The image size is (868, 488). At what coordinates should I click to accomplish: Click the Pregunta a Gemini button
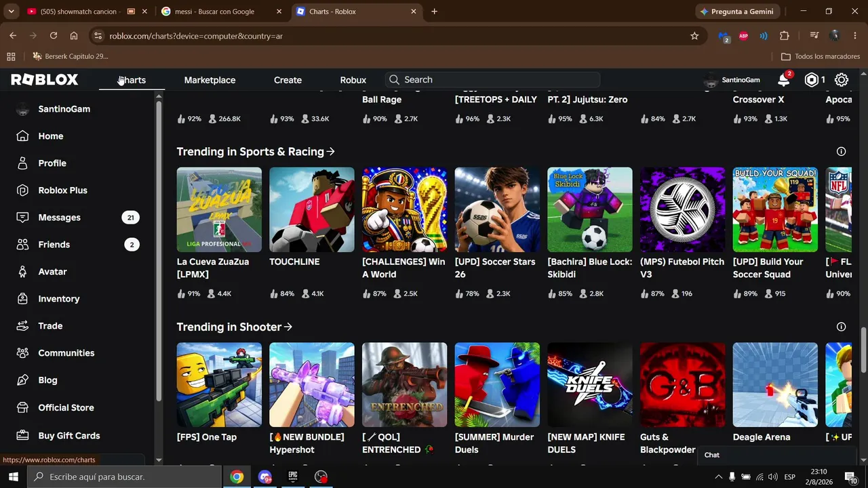click(736, 12)
